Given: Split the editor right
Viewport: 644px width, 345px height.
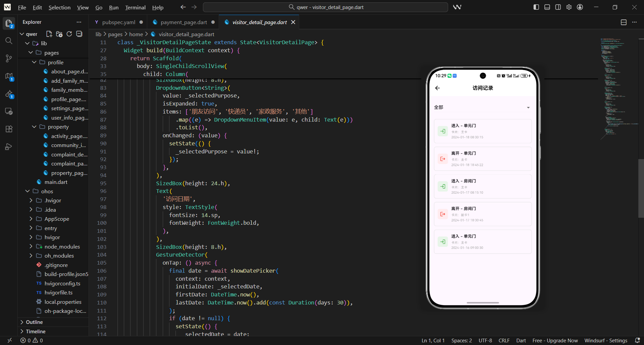Looking at the screenshot, I should pyautogui.click(x=624, y=22).
